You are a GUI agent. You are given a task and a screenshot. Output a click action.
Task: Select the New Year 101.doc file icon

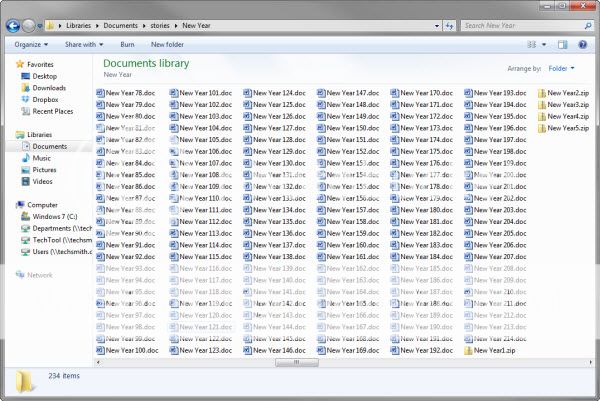pyautogui.click(x=174, y=93)
